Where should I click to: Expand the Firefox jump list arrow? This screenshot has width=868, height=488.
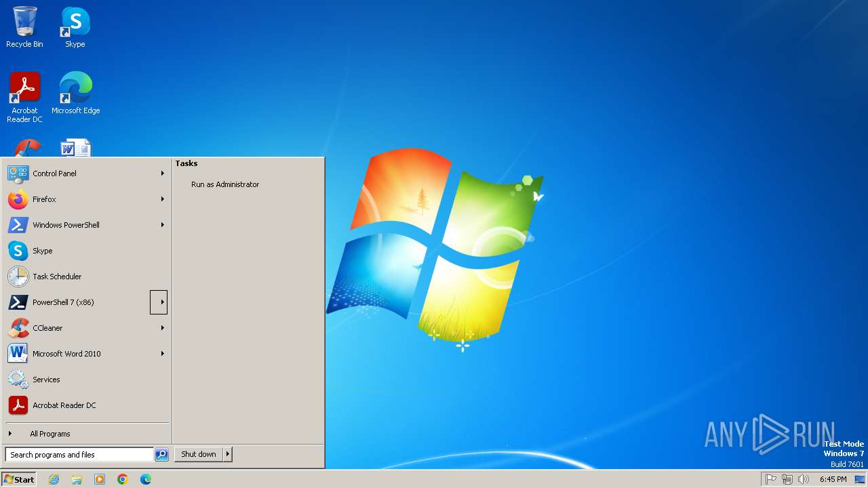pos(163,199)
